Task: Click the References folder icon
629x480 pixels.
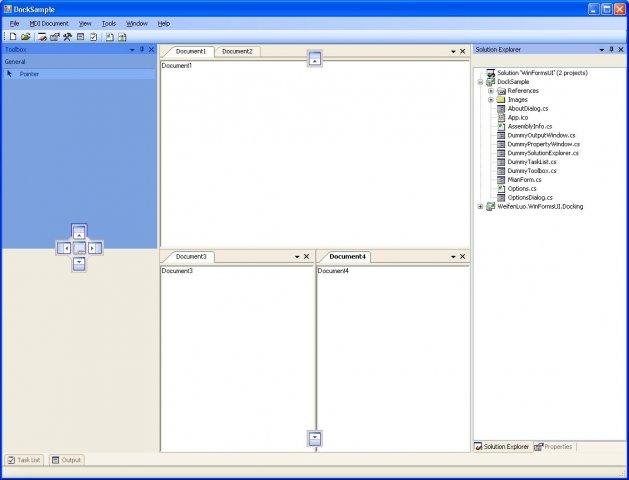Action: [501, 91]
